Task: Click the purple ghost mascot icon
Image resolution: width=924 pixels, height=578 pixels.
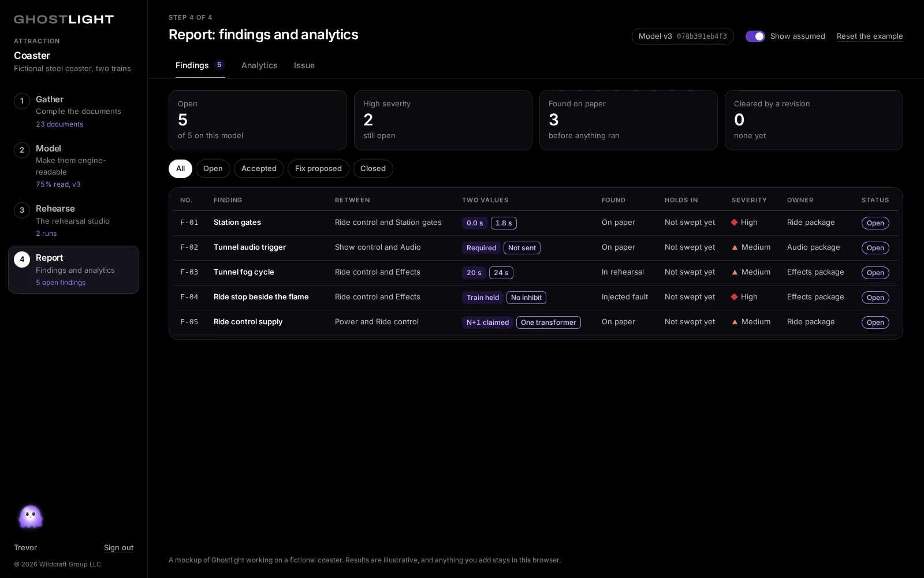Action: point(31,516)
